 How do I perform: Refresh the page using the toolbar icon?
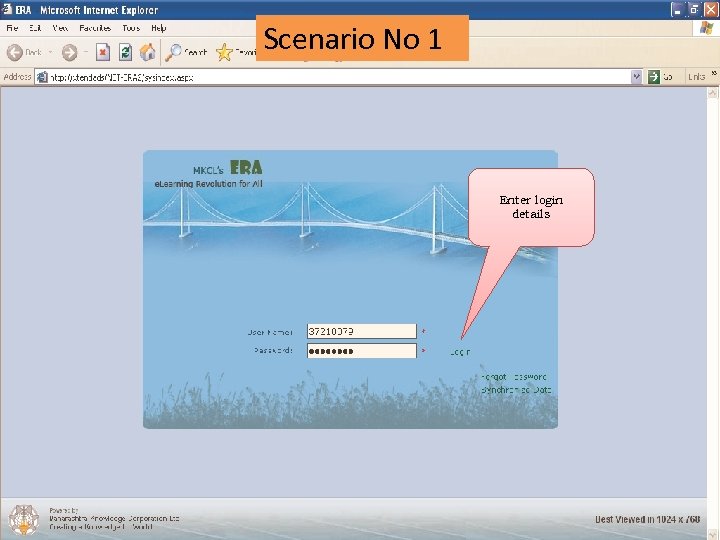pyautogui.click(x=125, y=52)
